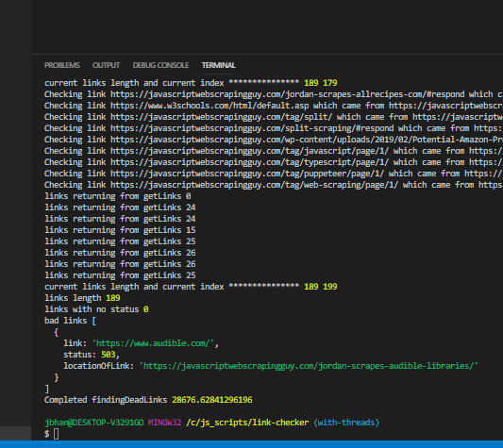Open the https://www.audible.com/ link
503x448 pixels.
point(153,343)
